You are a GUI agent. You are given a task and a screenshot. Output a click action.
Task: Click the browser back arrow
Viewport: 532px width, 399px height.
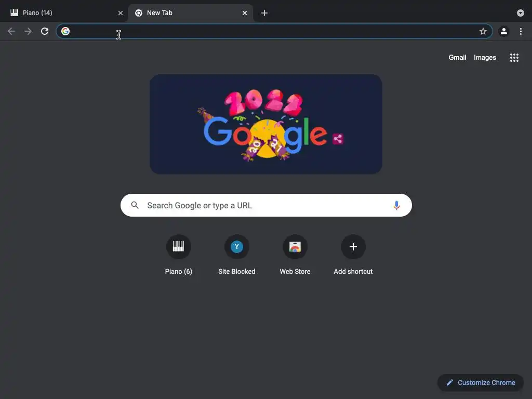[x=11, y=31]
